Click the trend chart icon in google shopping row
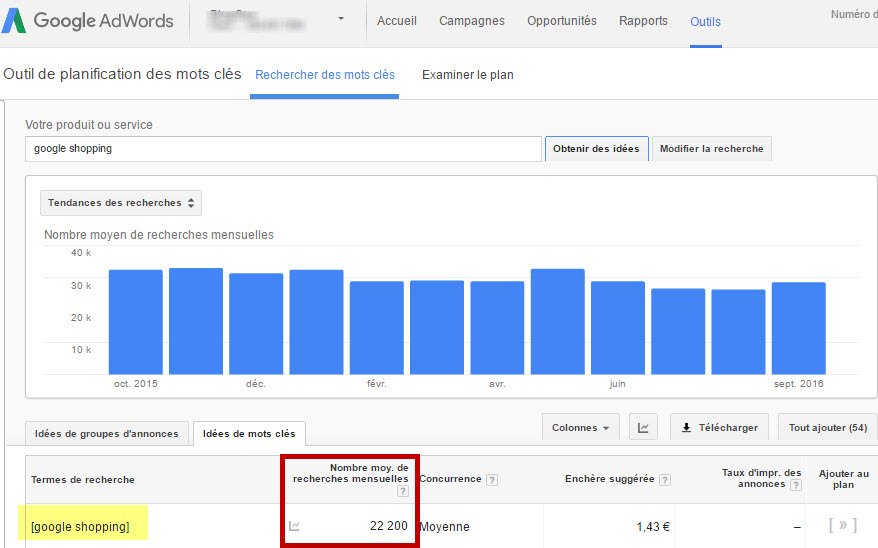This screenshot has height=548, width=878. (x=294, y=526)
